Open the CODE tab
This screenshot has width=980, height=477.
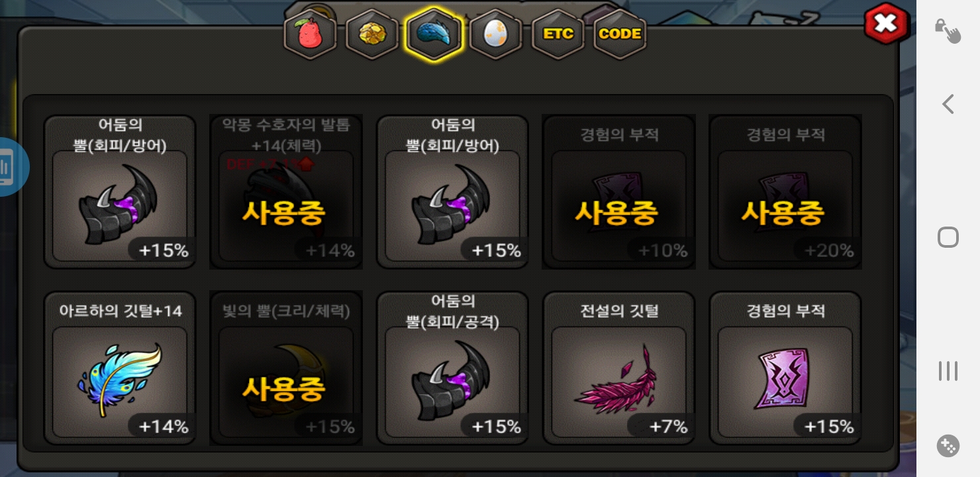[x=620, y=34]
